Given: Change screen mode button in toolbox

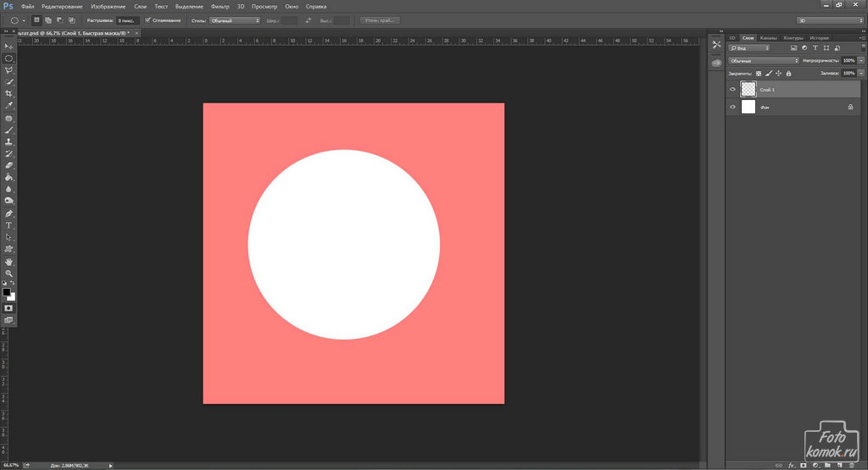Looking at the screenshot, I should 8,320.
